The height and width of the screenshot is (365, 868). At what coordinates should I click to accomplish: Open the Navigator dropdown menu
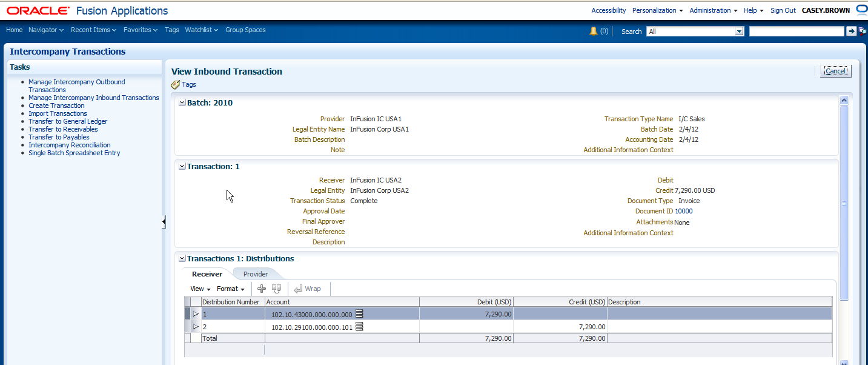46,30
